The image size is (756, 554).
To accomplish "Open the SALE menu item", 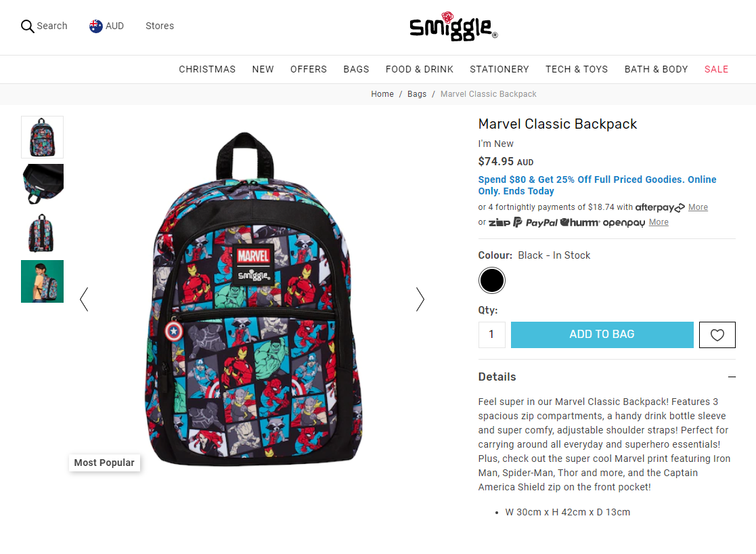I will [x=716, y=70].
